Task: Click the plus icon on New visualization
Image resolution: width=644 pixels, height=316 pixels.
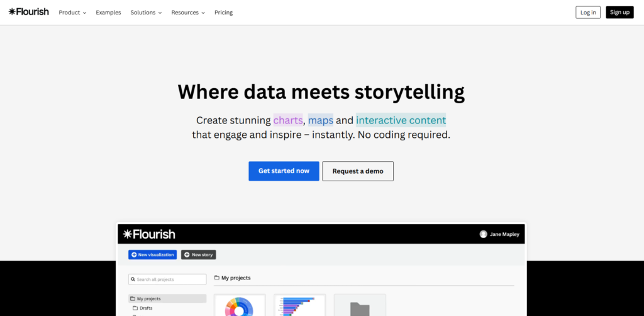Action: [x=134, y=255]
